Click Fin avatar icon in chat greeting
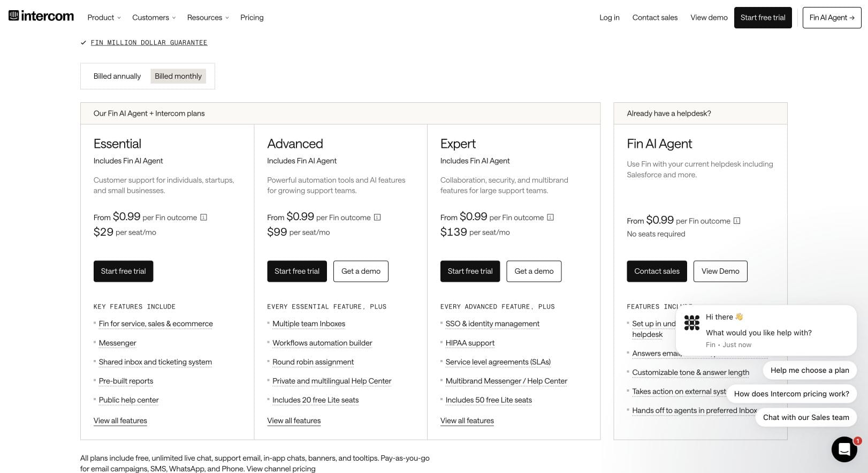This screenshot has width=868, height=473. [x=692, y=322]
